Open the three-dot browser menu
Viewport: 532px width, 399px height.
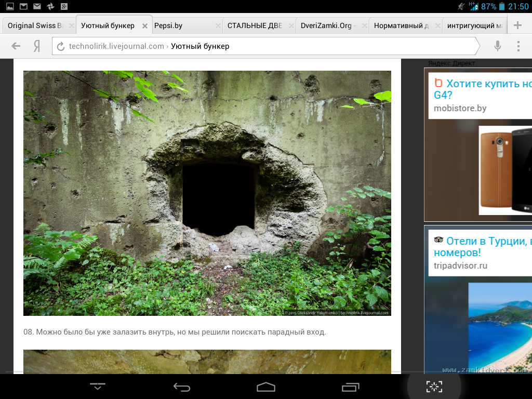(x=518, y=46)
